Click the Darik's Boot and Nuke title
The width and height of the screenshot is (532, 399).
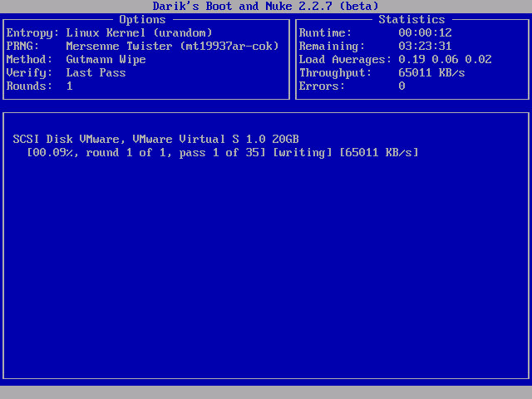[266, 6]
